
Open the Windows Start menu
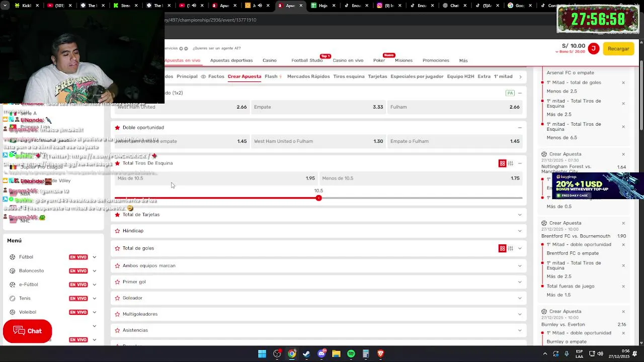pos(262,354)
